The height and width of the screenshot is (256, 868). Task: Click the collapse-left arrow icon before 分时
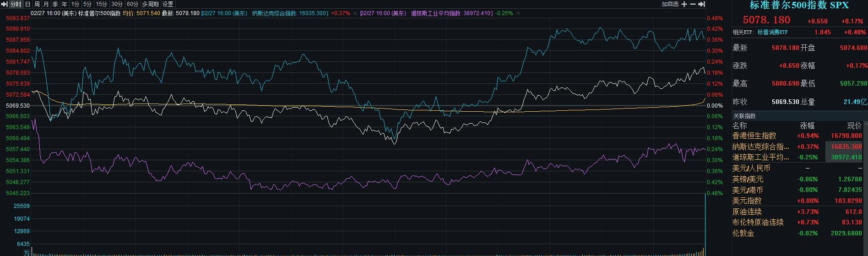5,4
